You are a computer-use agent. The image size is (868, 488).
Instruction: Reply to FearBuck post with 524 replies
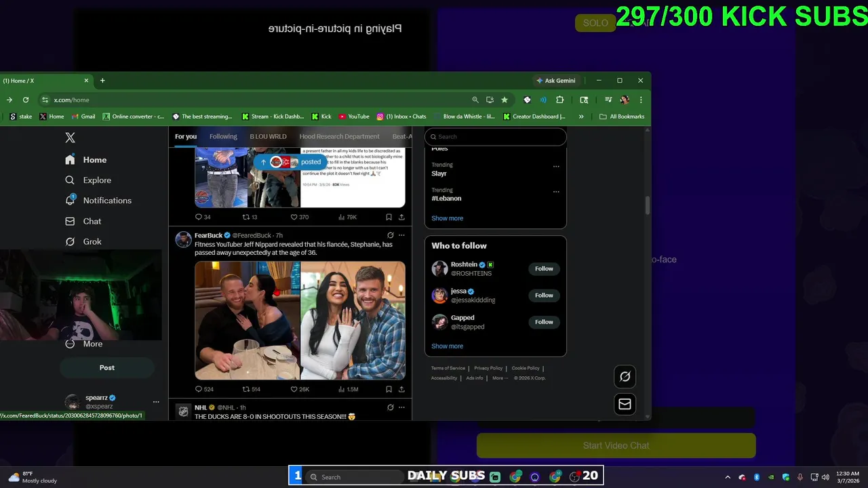tap(204, 389)
